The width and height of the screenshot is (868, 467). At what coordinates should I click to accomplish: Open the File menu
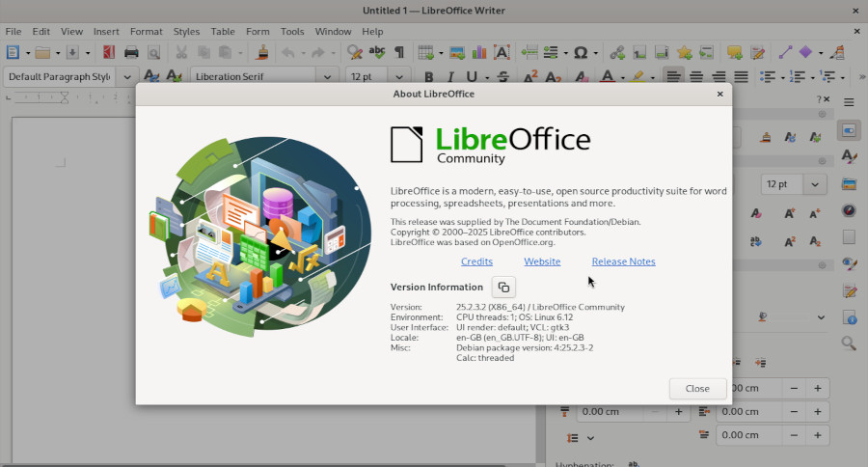(14, 32)
